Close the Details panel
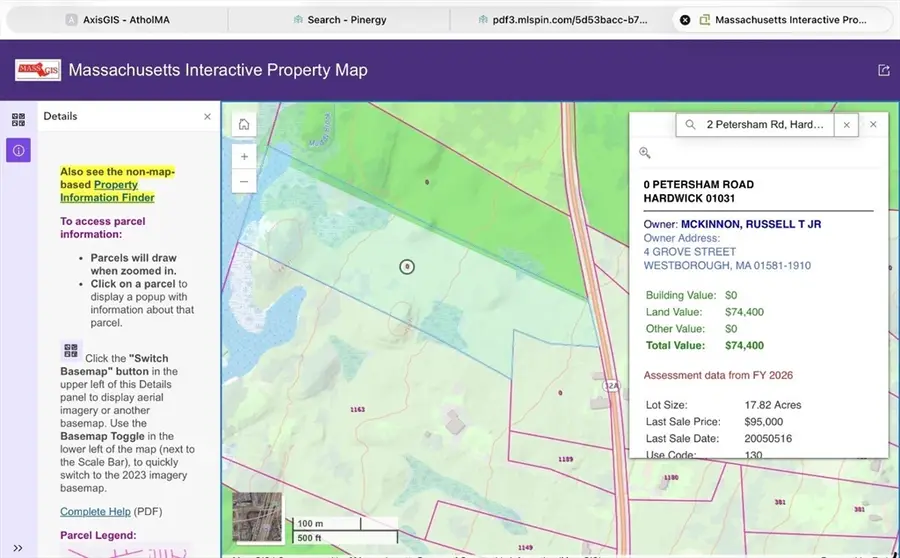 (207, 117)
